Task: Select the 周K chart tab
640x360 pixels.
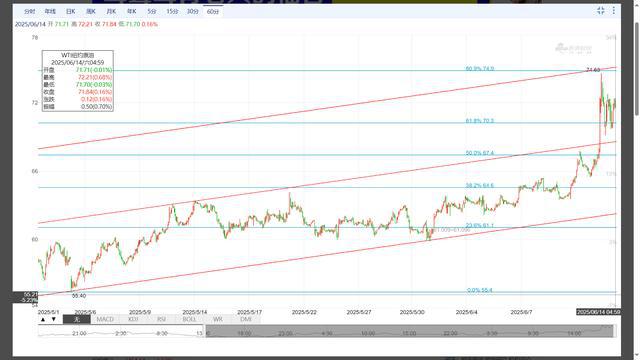Action: pos(91,11)
